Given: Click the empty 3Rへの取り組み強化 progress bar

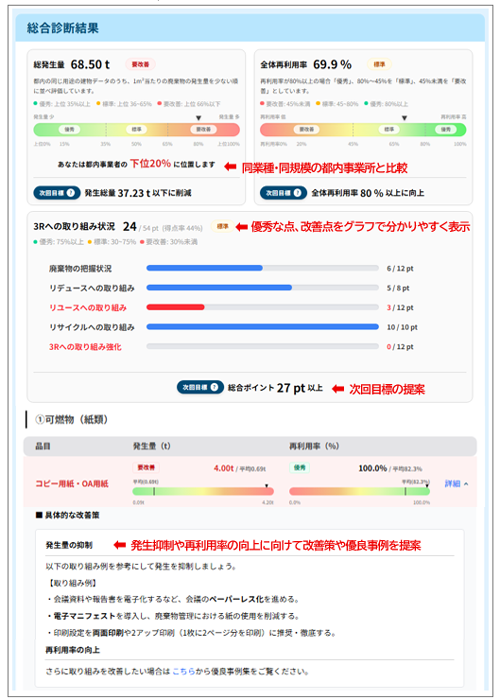Looking at the screenshot, I should 262,346.
